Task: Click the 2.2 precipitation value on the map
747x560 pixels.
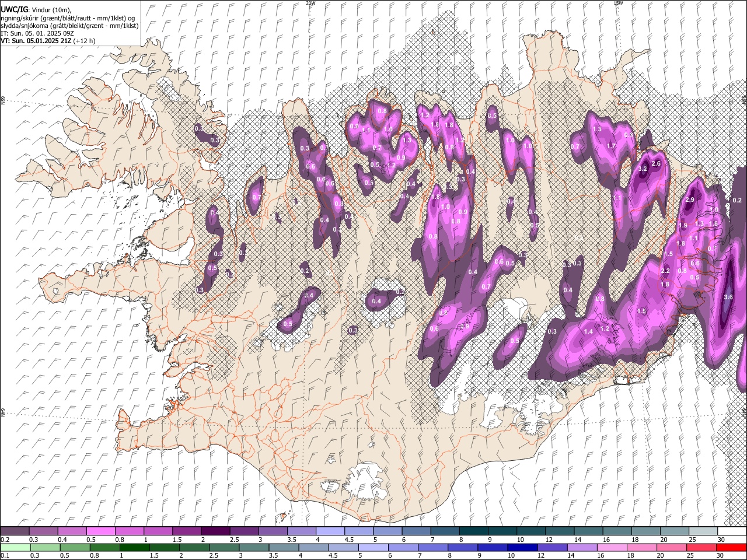Action: pyautogui.click(x=665, y=271)
